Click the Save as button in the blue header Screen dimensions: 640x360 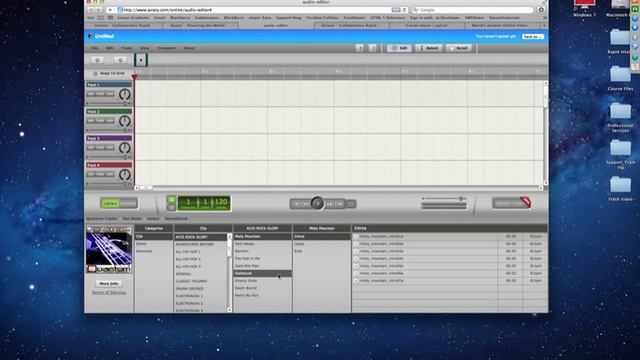[533, 36]
